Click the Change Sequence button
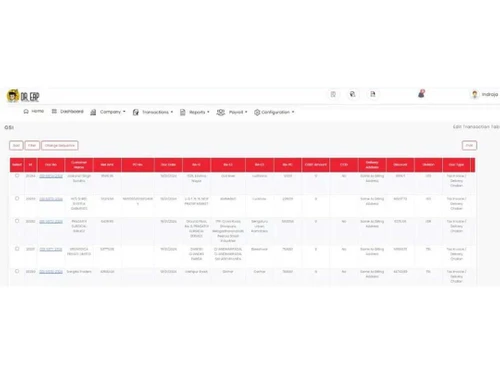 tap(60, 145)
